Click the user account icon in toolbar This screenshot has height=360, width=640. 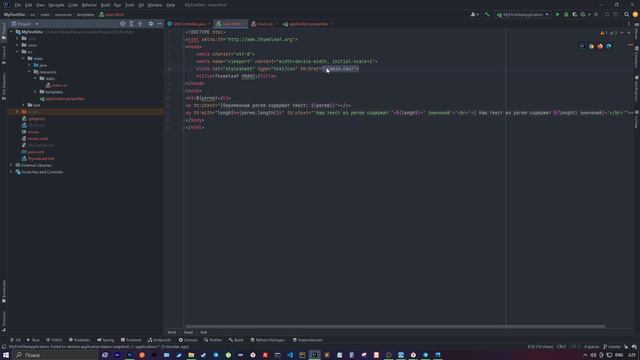(x=474, y=14)
